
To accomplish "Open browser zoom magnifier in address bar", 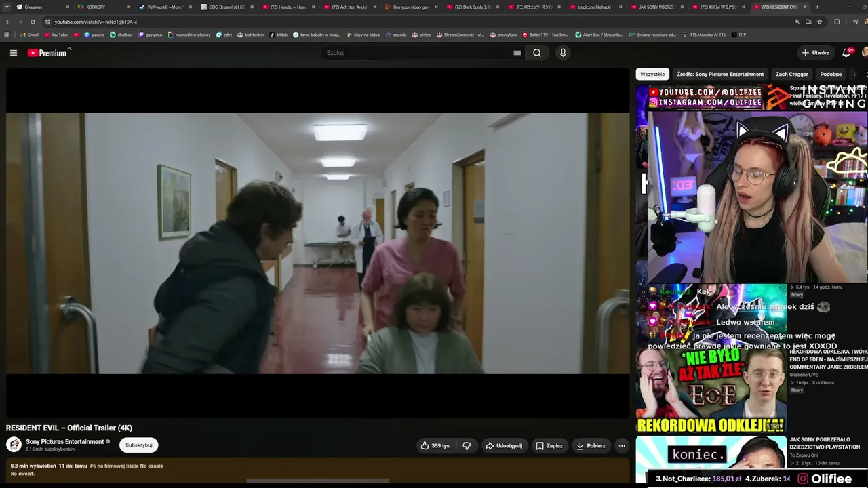I will pyautogui.click(x=797, y=22).
